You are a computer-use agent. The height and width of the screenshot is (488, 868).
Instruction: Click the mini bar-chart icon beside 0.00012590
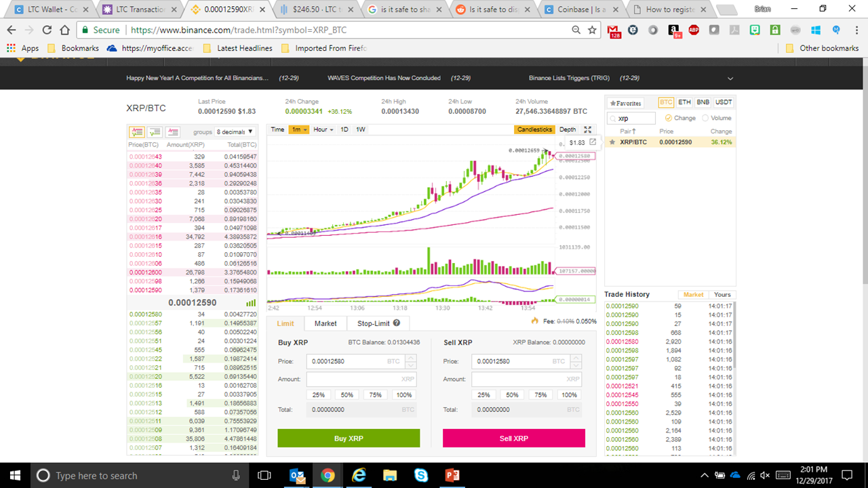point(252,302)
